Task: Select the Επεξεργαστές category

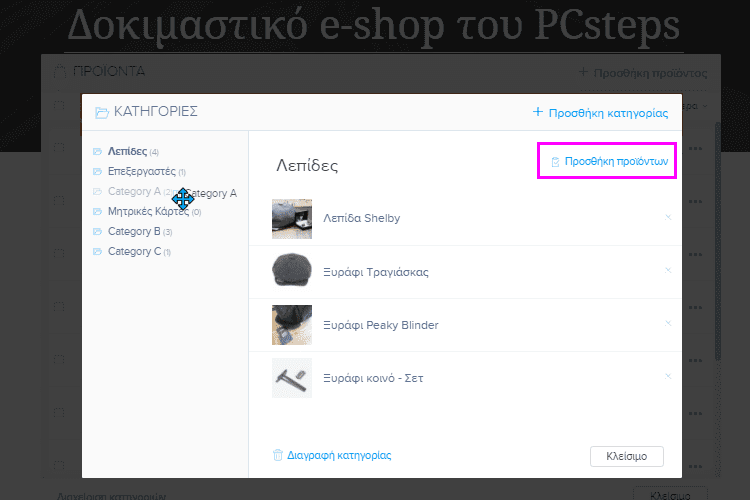Action: (142, 172)
